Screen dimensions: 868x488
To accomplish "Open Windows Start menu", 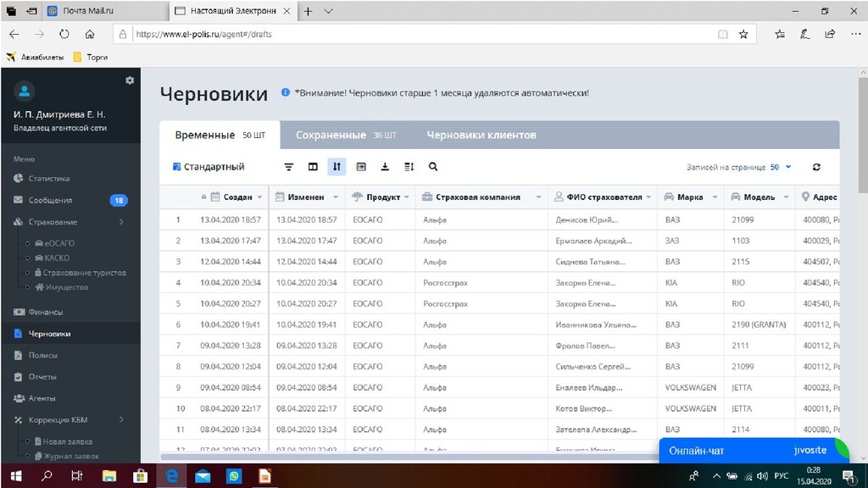I will click(x=16, y=476).
